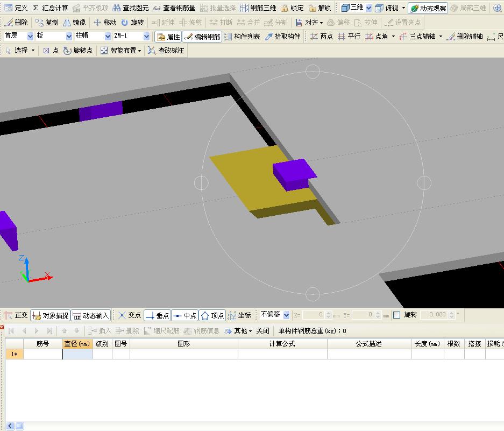Choose 旋转点 rotate point placement
504x431 pixels.
78,51
